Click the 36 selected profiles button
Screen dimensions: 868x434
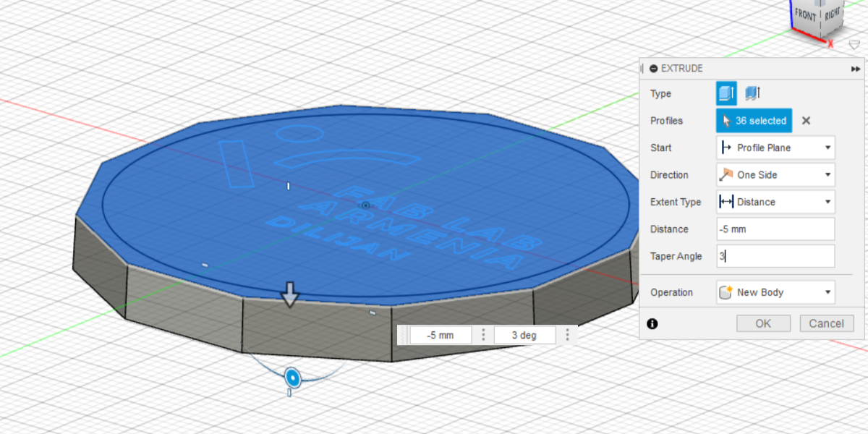[754, 121]
